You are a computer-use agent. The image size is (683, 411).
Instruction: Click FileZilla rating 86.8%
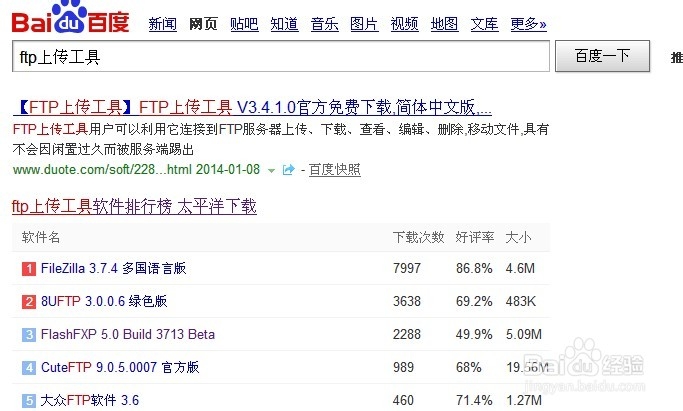pyautogui.click(x=474, y=268)
